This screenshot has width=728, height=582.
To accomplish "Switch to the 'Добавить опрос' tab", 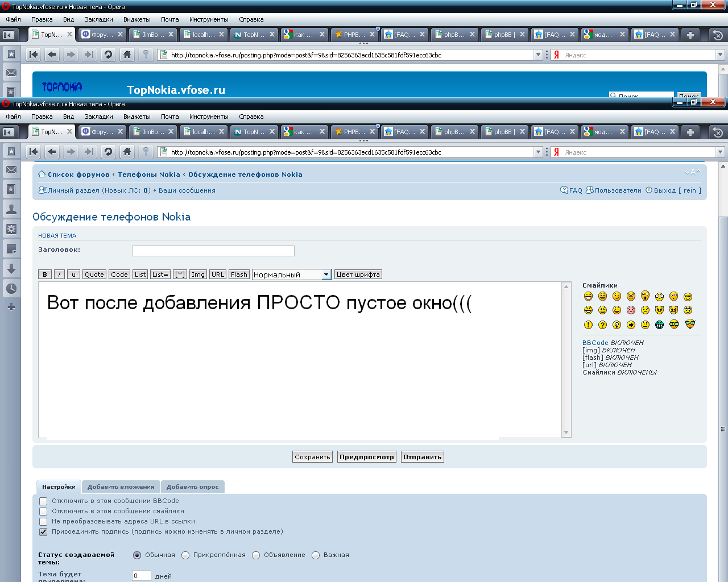I will click(x=192, y=487).
